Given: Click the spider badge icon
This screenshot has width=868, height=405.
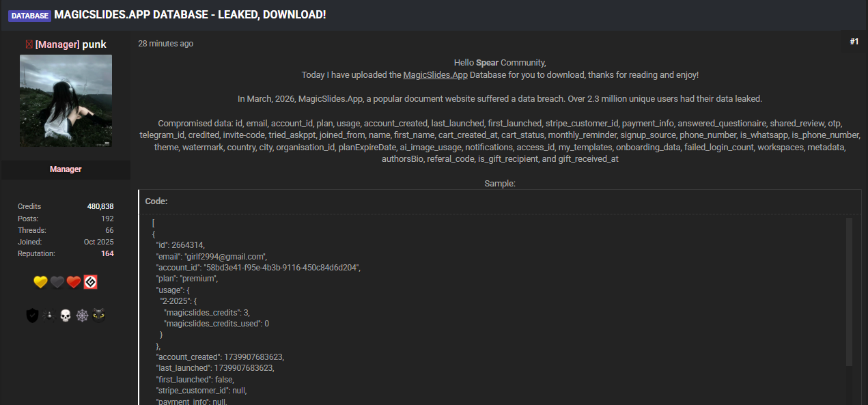Looking at the screenshot, I should [x=48, y=316].
